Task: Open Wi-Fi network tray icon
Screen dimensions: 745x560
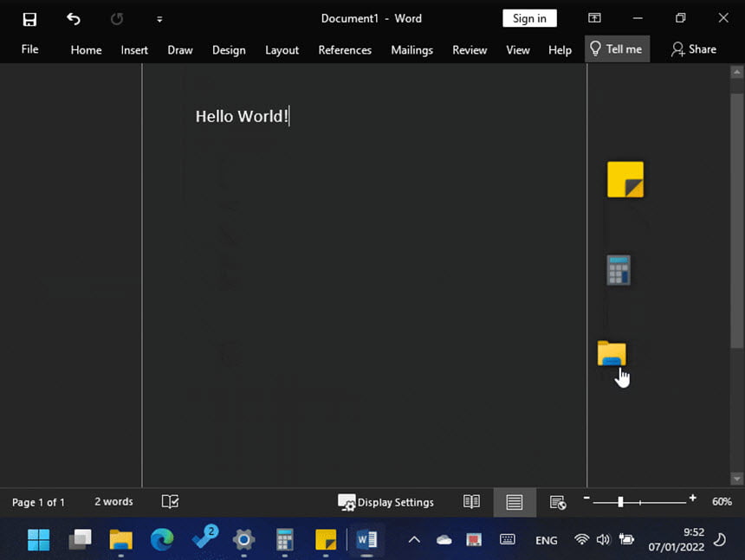Action: [x=581, y=539]
